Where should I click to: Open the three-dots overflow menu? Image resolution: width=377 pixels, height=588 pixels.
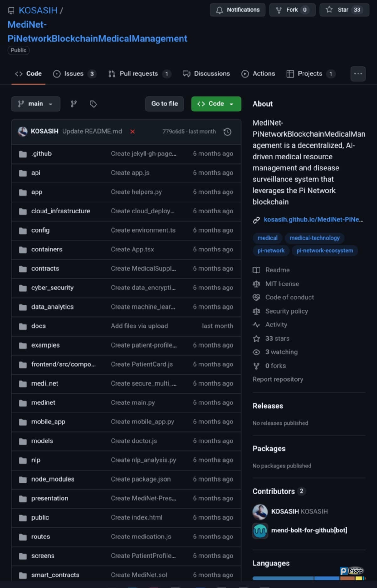tap(358, 74)
